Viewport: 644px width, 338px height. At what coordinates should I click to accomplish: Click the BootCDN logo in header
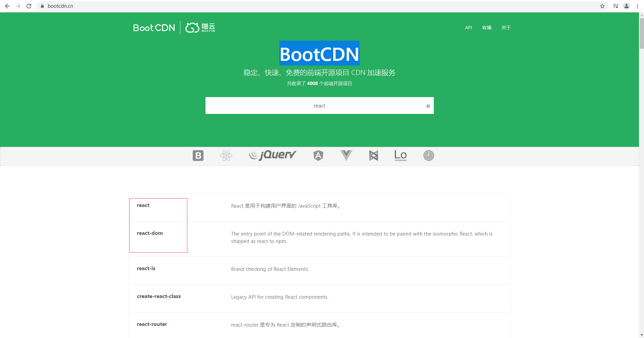point(154,28)
